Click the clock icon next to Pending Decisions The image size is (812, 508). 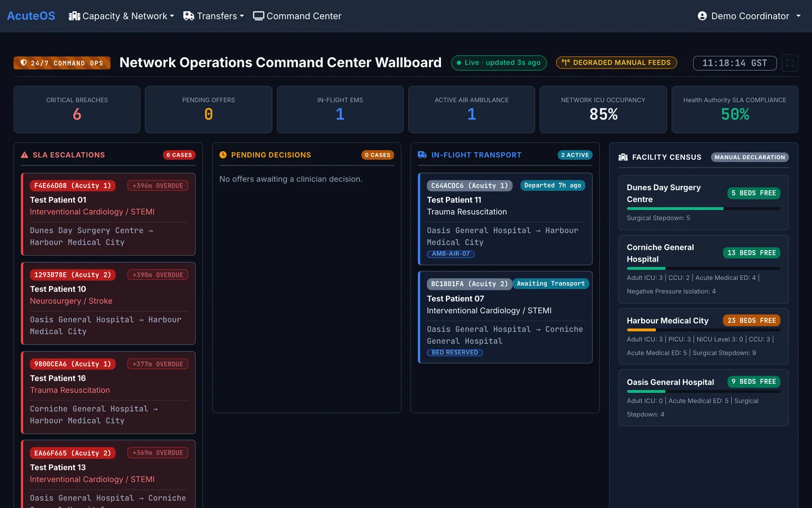tap(223, 155)
